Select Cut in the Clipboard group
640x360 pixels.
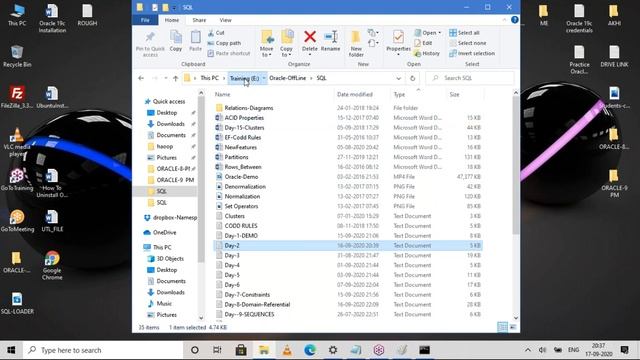[216, 33]
